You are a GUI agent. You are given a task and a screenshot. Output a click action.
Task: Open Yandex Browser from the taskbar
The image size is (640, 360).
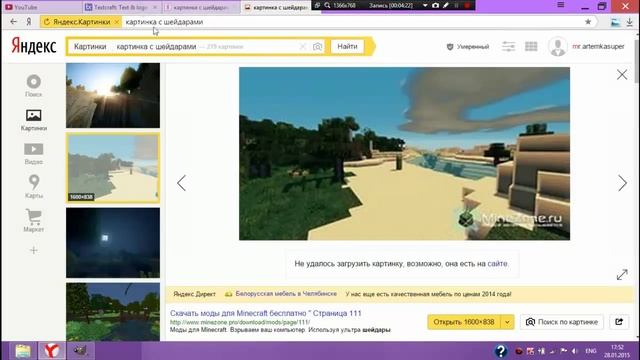(x=52, y=351)
